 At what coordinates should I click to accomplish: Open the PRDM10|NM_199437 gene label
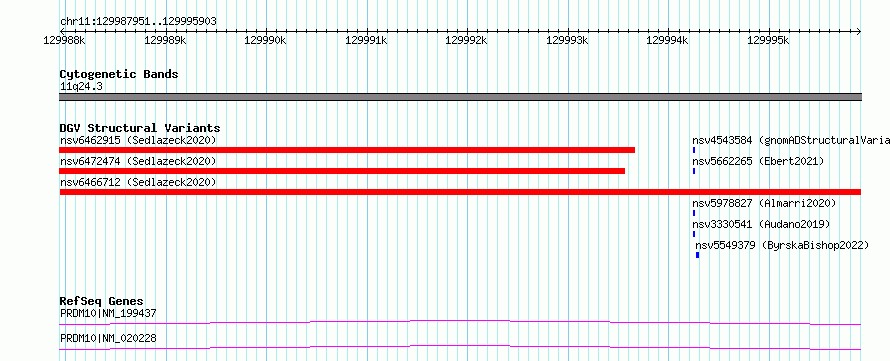click(108, 313)
